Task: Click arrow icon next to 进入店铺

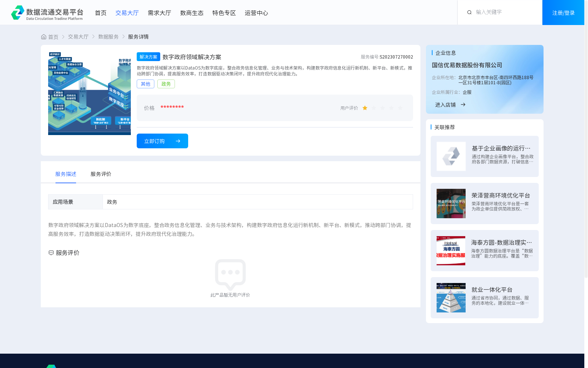Action: (x=463, y=105)
